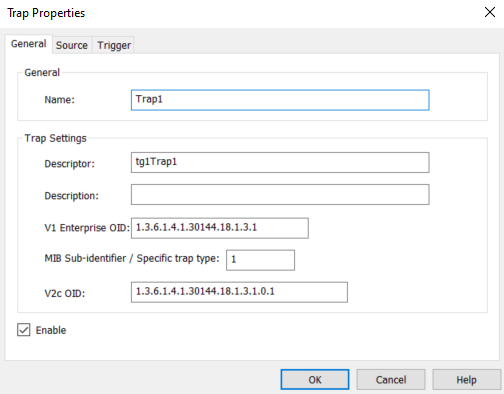Open the Trigger tab
The image size is (504, 394).
point(114,45)
